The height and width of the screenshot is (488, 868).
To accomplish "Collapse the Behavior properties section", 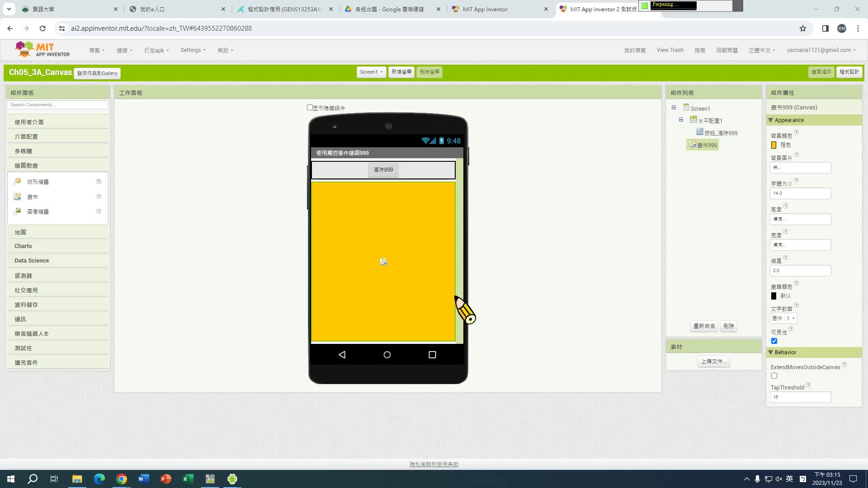I will 771,352.
